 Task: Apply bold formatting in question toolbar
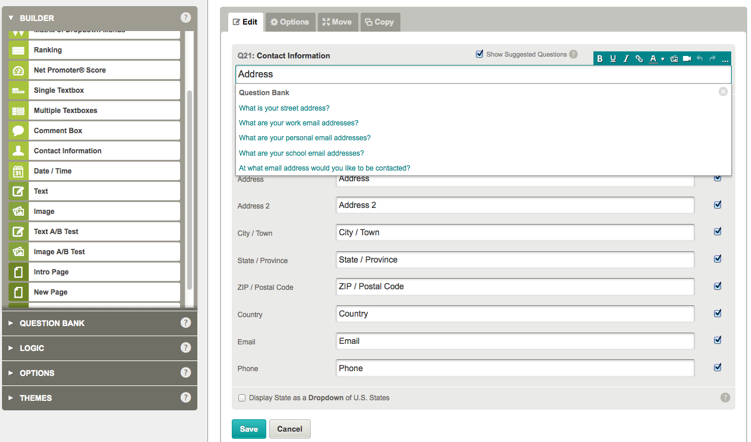(x=600, y=59)
